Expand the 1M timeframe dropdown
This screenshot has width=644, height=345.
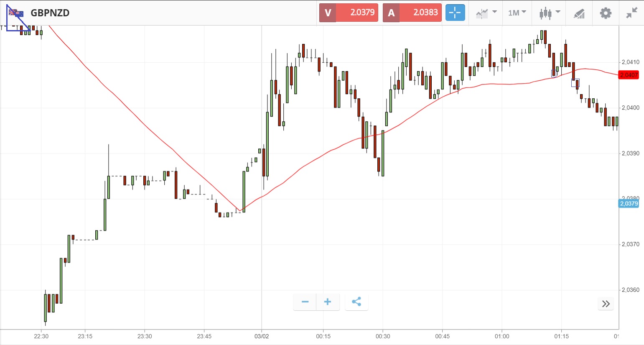(x=517, y=13)
